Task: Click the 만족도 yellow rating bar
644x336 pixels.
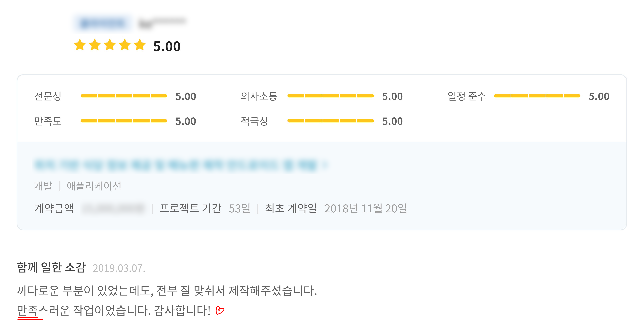Action: pos(124,121)
